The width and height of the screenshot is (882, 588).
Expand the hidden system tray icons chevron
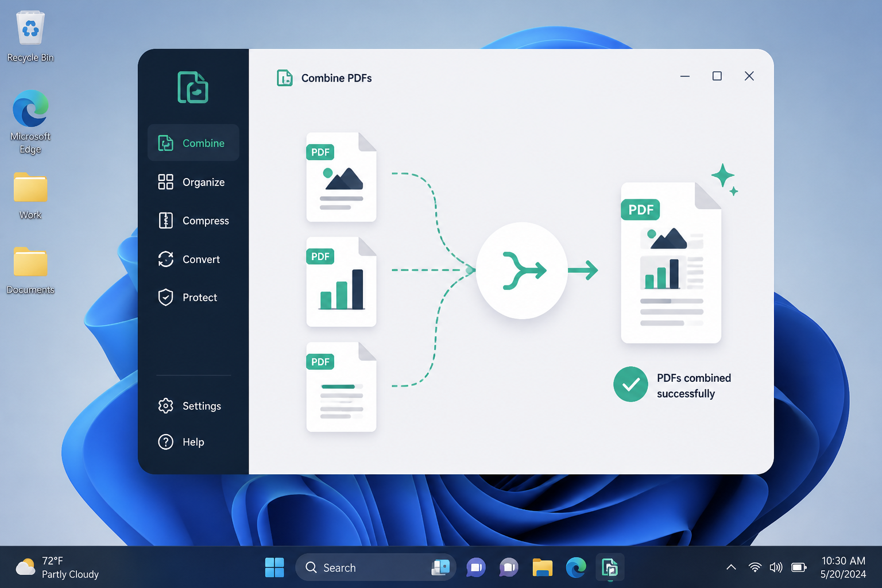pos(731,567)
